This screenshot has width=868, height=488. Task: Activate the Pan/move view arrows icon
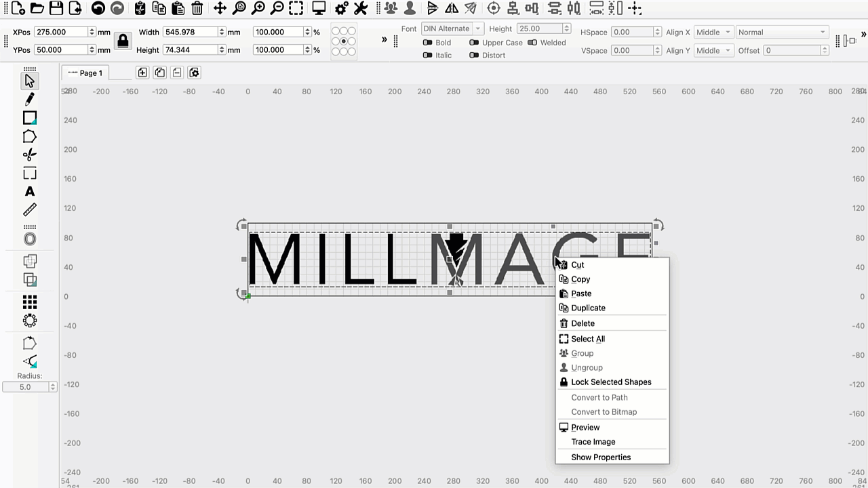coord(220,9)
